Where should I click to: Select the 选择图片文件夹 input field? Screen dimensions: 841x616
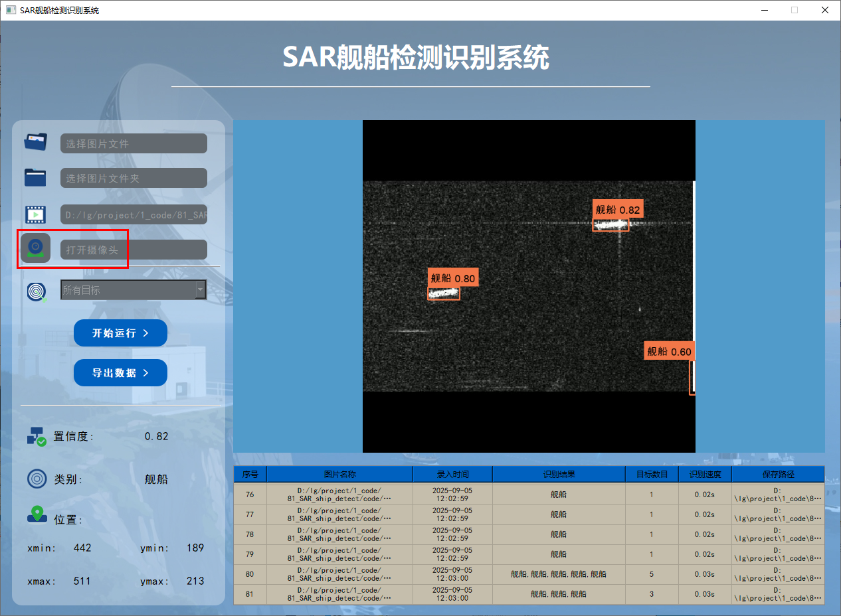(x=134, y=178)
